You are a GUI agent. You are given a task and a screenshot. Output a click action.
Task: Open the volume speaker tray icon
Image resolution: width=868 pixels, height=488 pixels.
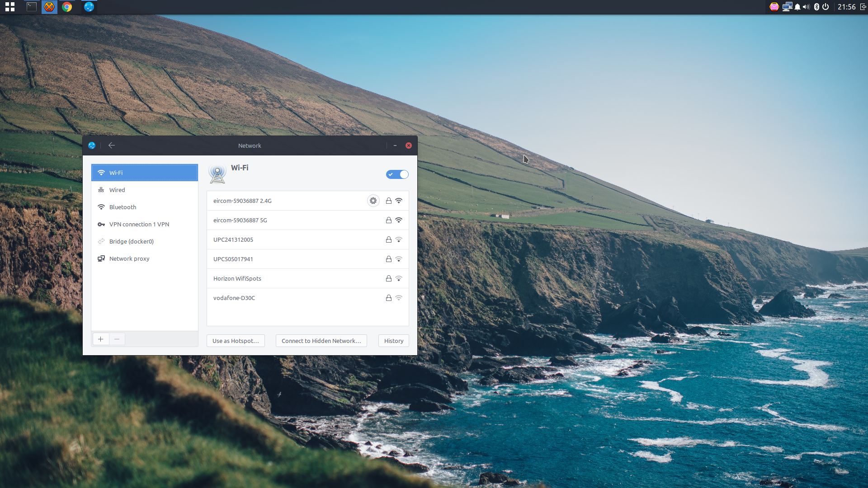pos(806,7)
